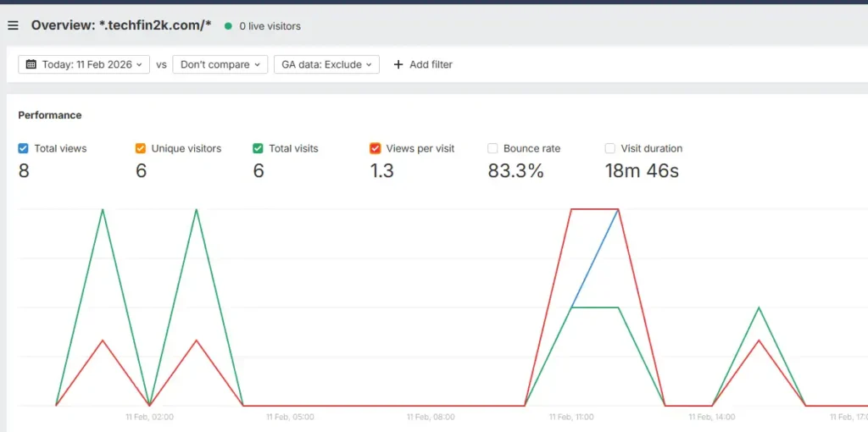Click the green live visitors status dot
The image size is (868, 432).
tap(228, 26)
